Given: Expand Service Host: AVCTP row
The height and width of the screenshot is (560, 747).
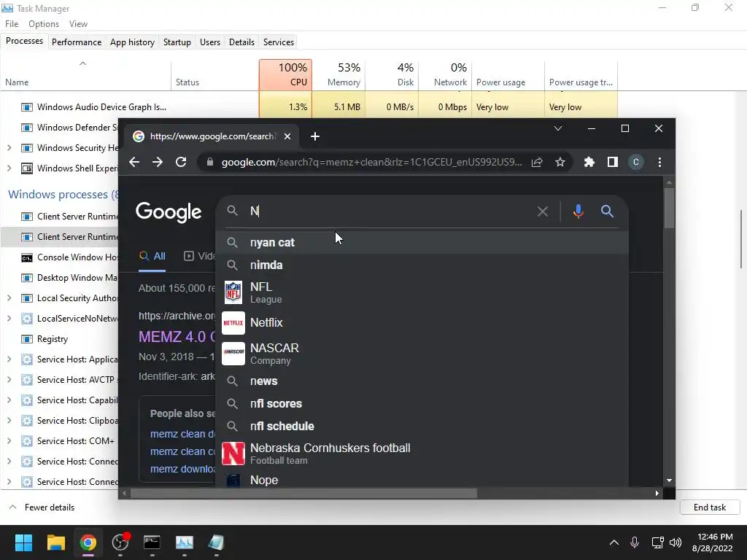Looking at the screenshot, I should click(9, 380).
